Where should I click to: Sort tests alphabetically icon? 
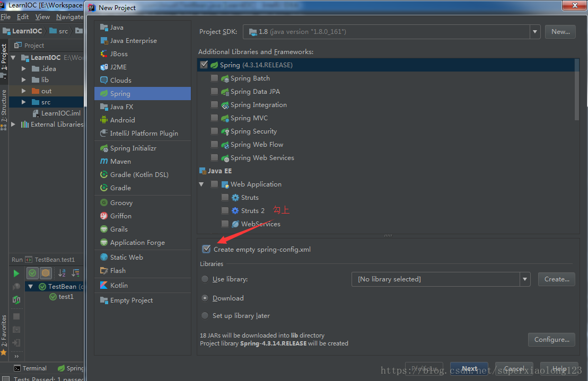pyautogui.click(x=62, y=273)
